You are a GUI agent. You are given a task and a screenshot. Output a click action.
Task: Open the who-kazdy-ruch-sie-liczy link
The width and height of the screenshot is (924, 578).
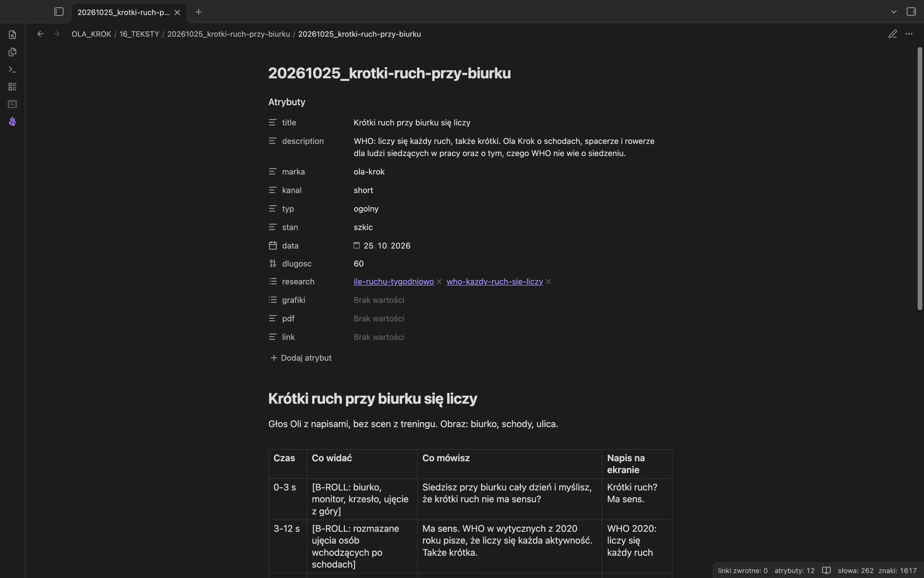click(494, 281)
